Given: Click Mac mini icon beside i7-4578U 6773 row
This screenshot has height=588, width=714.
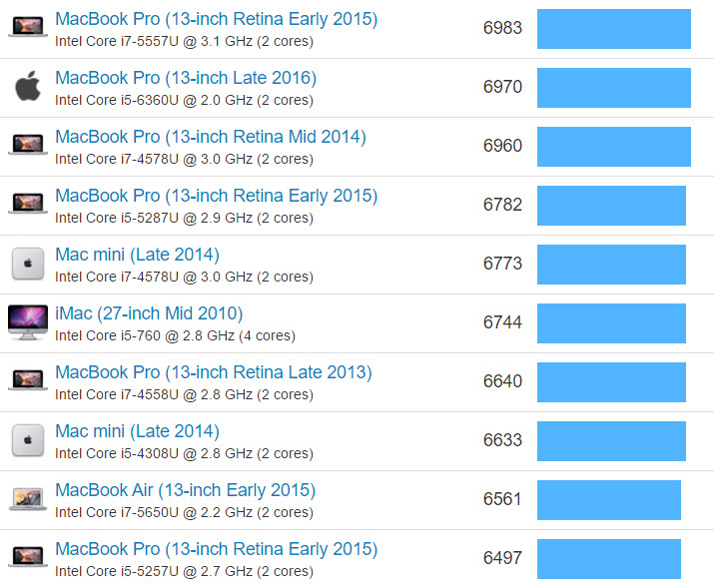Looking at the screenshot, I should point(28,264).
